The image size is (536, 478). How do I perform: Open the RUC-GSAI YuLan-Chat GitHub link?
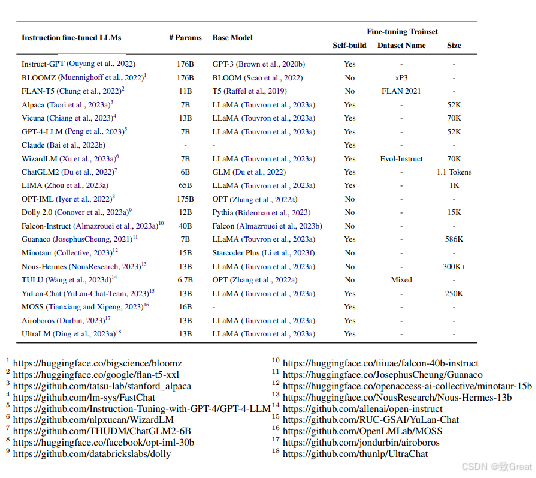click(371, 420)
